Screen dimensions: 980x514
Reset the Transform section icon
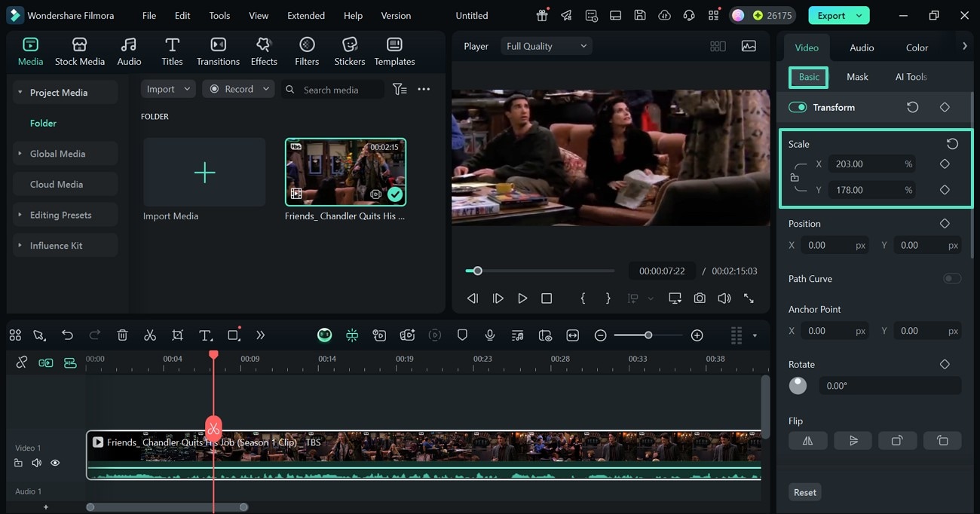(912, 107)
